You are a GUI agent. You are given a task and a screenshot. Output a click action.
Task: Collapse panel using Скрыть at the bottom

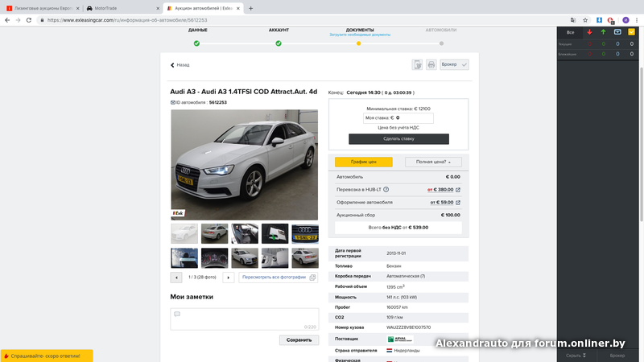(x=576, y=356)
